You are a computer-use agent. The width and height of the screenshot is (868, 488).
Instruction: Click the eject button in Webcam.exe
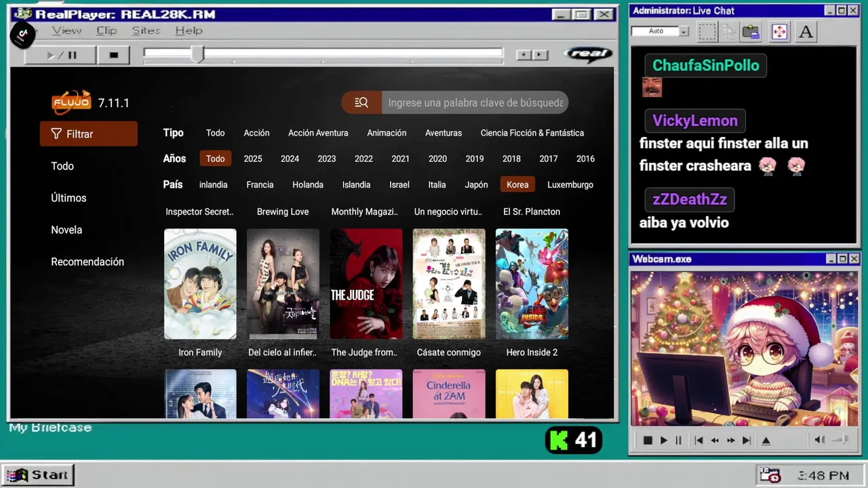click(x=766, y=441)
